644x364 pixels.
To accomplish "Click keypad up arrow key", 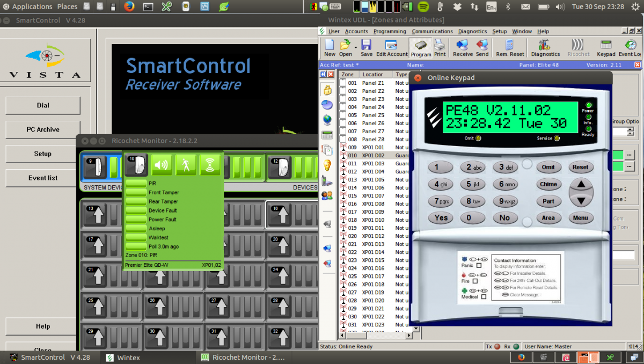I will [x=581, y=185].
